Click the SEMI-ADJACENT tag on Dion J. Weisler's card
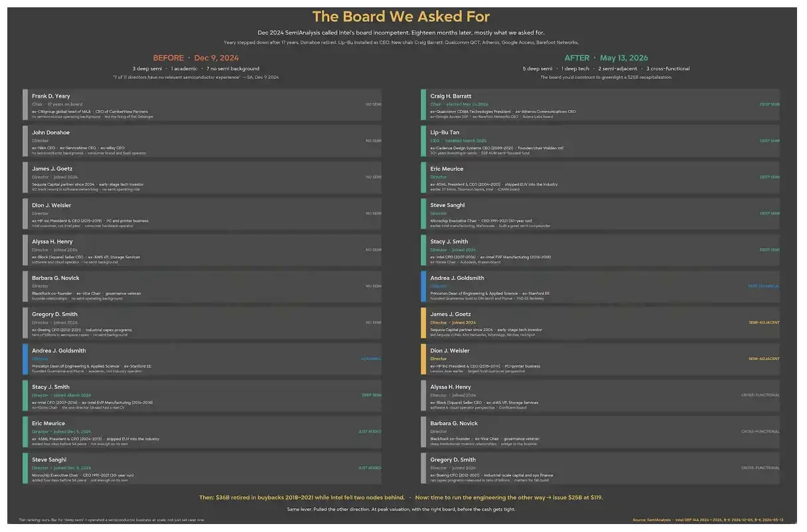Viewport: 807px width, 532px height. 764,359
